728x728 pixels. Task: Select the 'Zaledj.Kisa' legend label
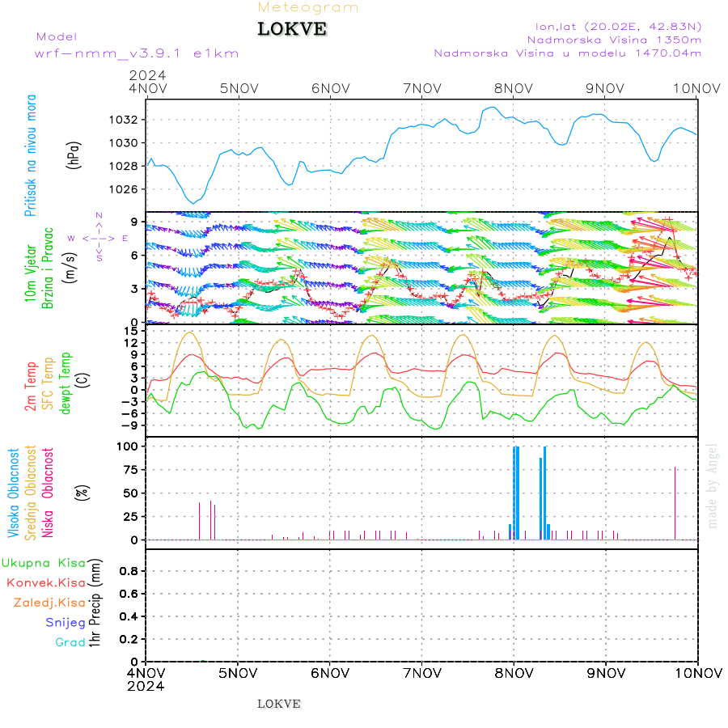tap(49, 603)
